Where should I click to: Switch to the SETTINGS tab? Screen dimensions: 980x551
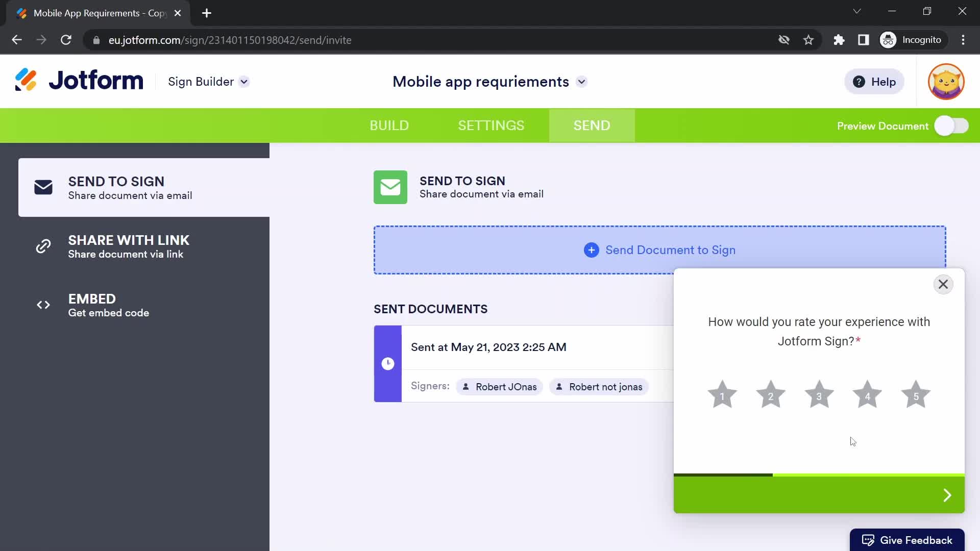(x=491, y=125)
